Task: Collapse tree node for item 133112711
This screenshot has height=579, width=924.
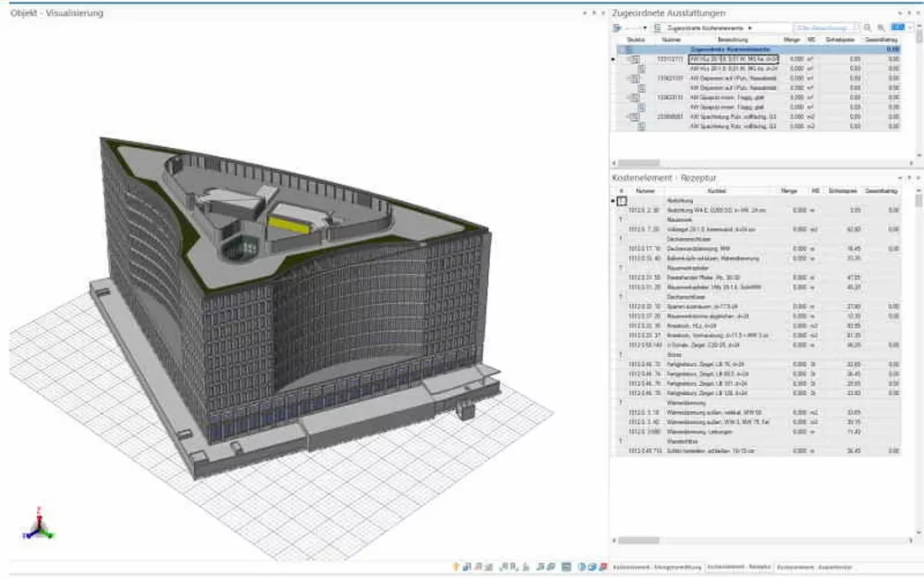Action: point(629,59)
